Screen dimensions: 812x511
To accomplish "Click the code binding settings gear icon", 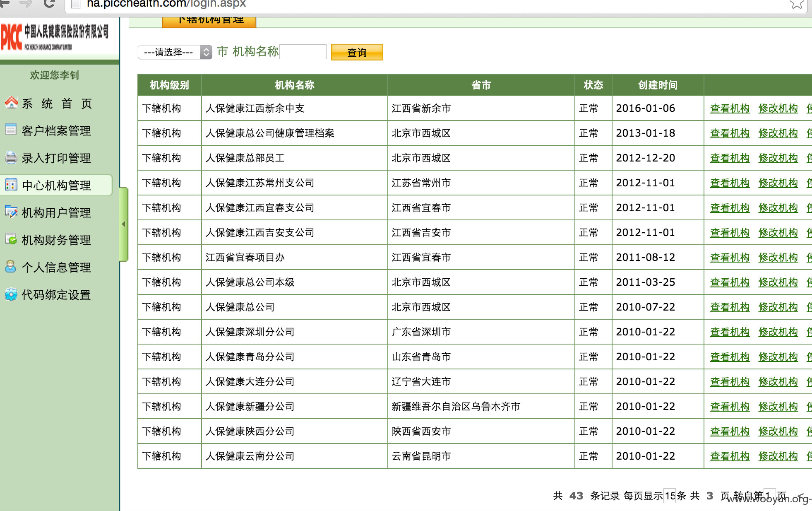I will click(x=11, y=294).
